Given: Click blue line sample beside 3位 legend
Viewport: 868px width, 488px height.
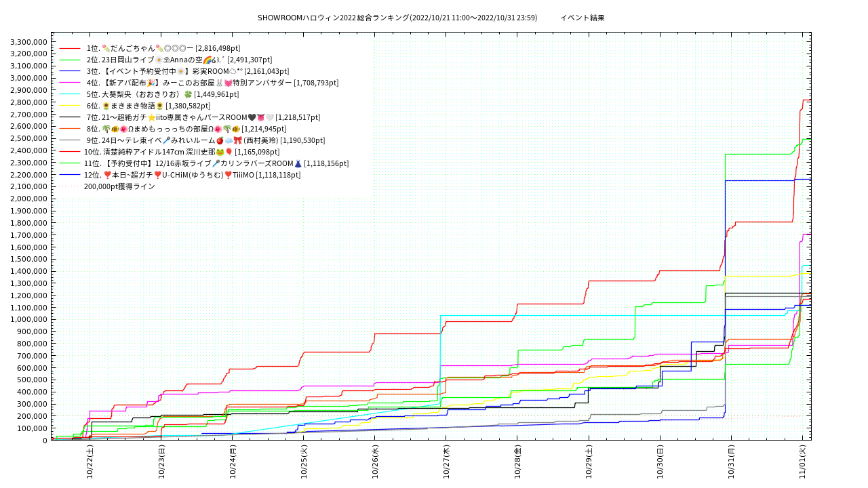Looking at the screenshot, I should 70,71.
